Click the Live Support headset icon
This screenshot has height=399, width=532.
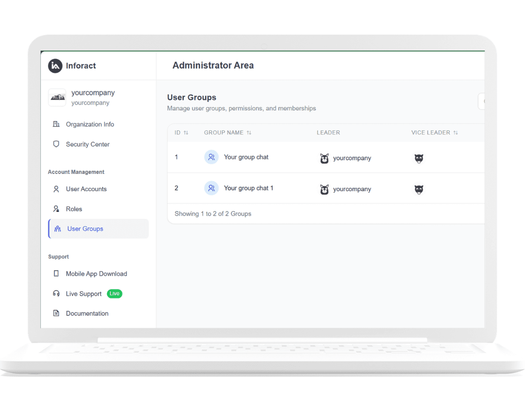(56, 293)
